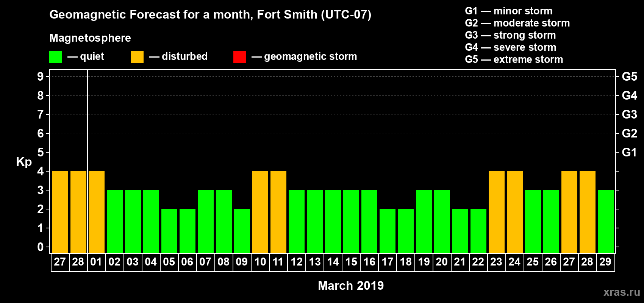The image size is (644, 303).
Task: Click date label 07 on x-axis
Action: tap(205, 262)
